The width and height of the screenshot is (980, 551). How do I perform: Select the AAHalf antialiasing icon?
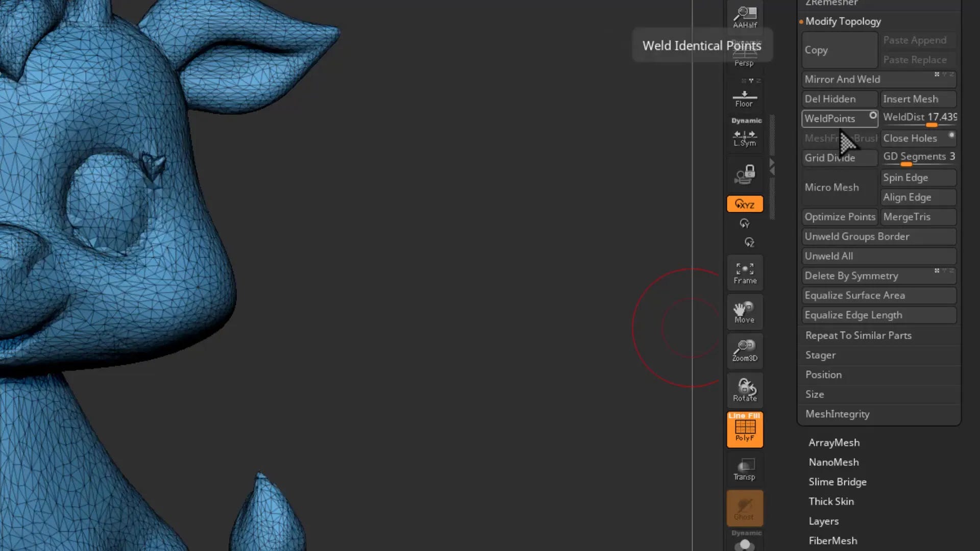point(745,15)
